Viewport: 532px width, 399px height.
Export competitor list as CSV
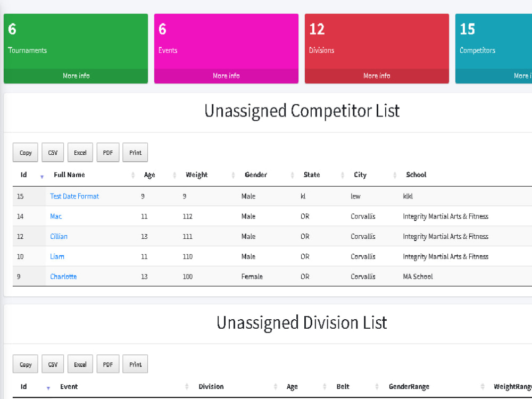(53, 153)
